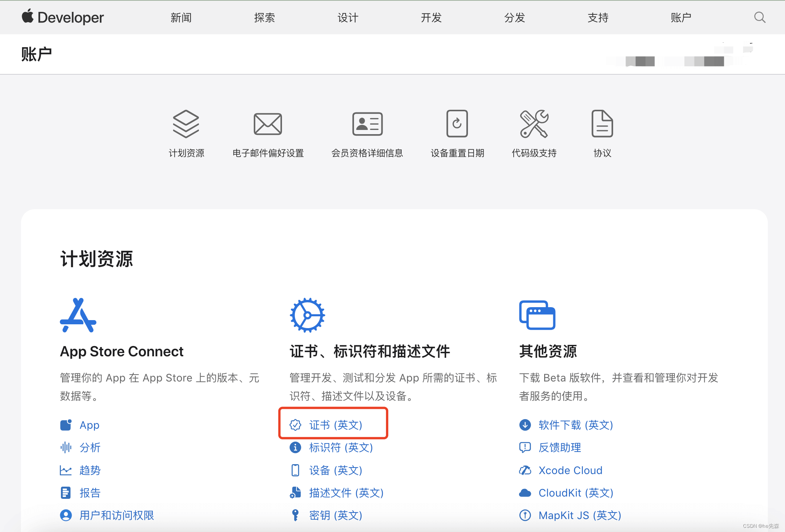Open the 分析 link

(90, 447)
